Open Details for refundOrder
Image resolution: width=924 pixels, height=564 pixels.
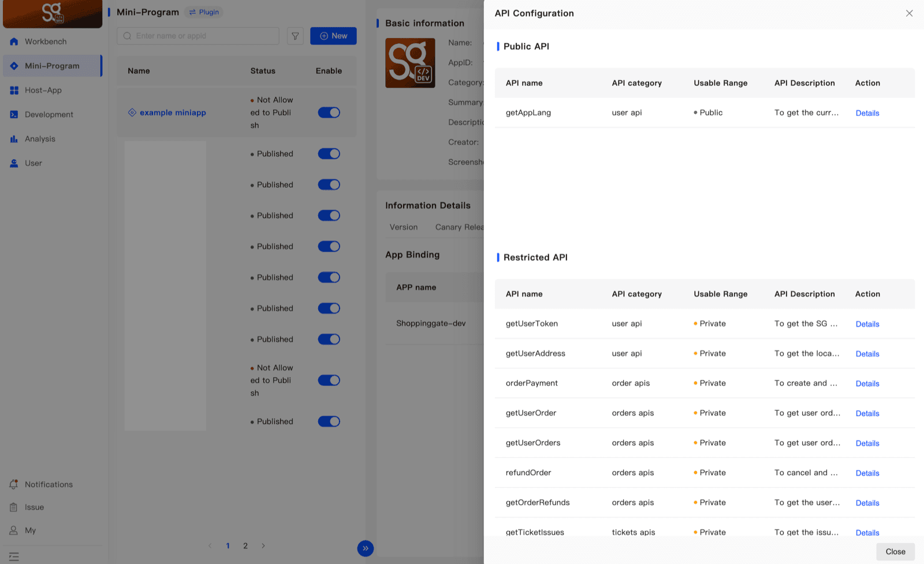pyautogui.click(x=867, y=473)
